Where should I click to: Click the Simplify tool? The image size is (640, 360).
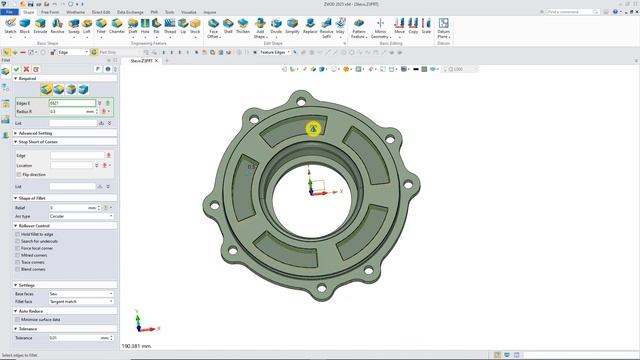(292, 26)
